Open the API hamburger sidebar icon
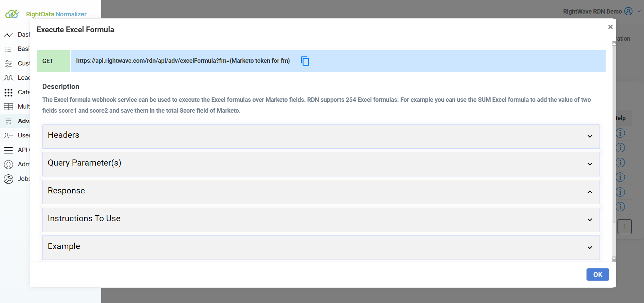The image size is (644, 303). click(x=8, y=150)
